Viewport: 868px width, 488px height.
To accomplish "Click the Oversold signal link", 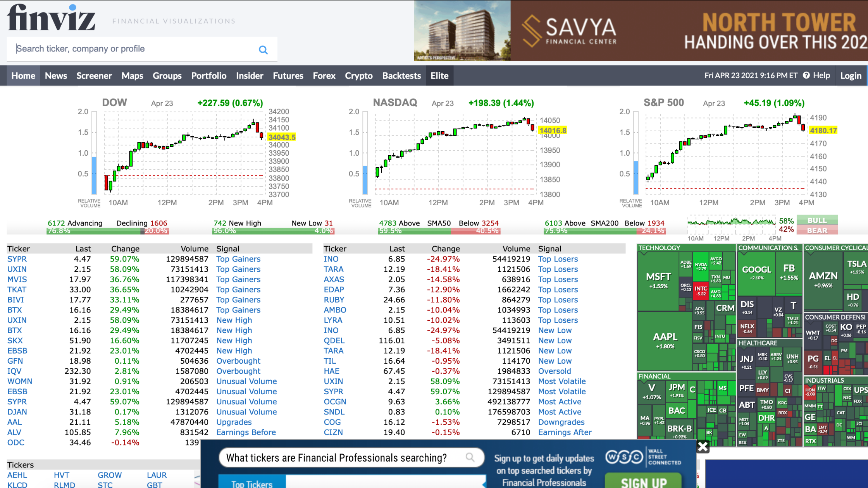I will (x=555, y=371).
